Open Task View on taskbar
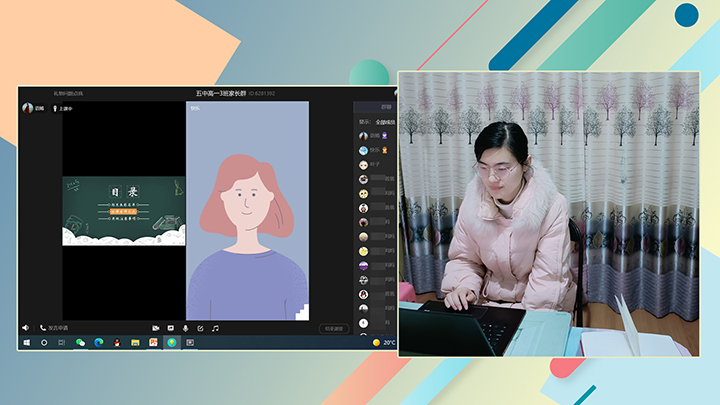 click(62, 343)
